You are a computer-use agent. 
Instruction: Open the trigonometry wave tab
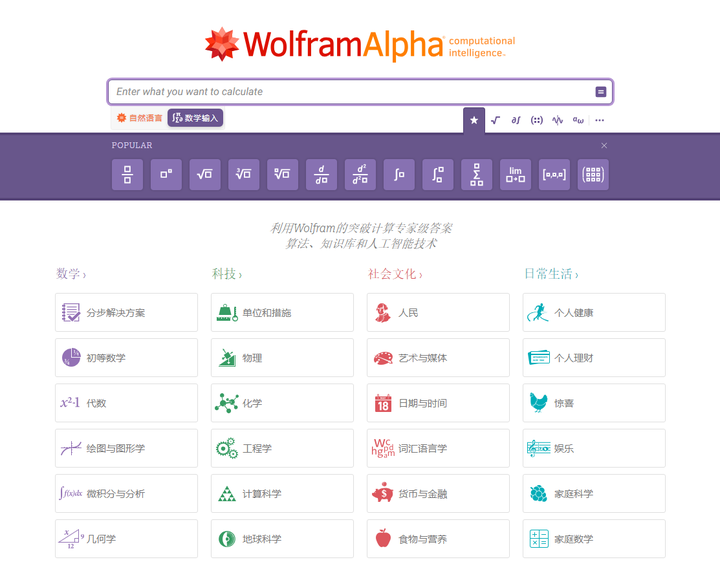tap(557, 120)
